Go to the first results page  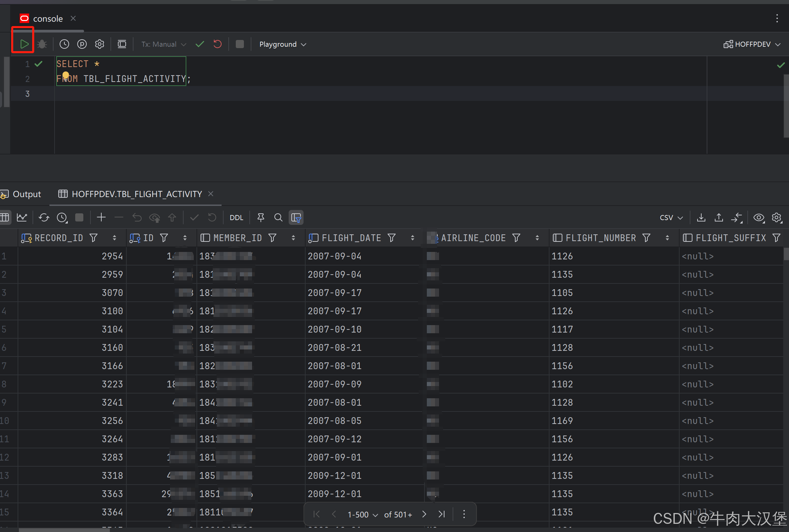[x=316, y=514]
